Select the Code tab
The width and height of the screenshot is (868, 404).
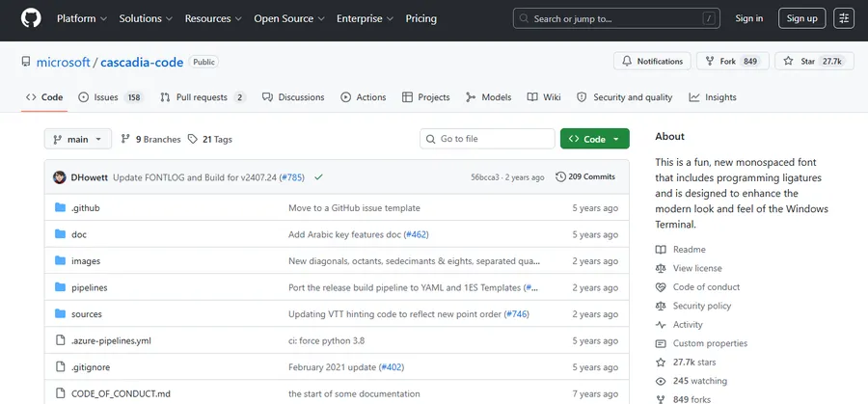[44, 97]
